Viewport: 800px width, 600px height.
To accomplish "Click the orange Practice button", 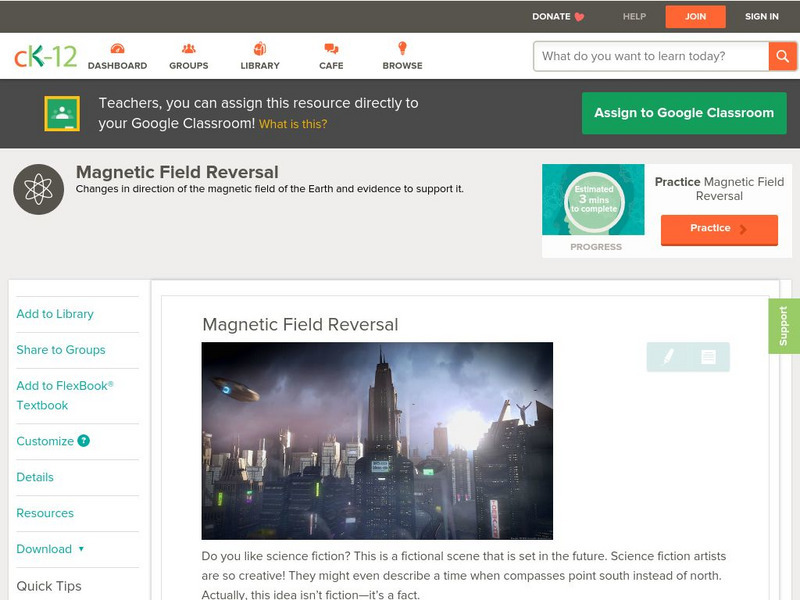I will 719,230.
